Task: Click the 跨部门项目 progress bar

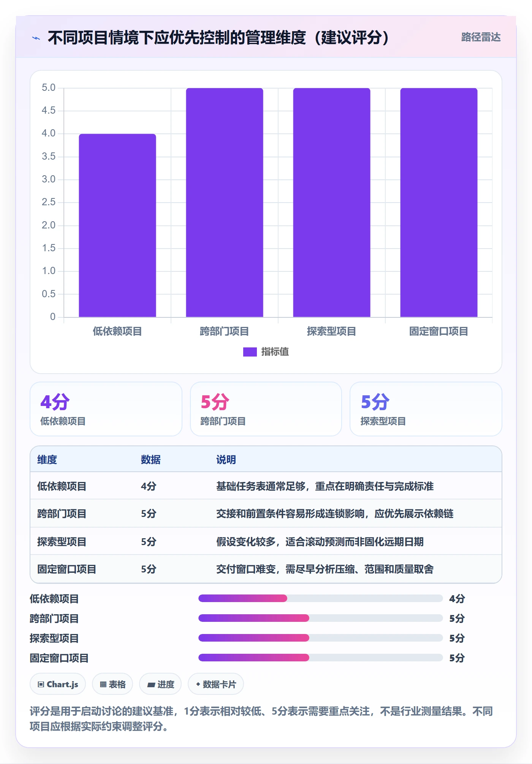Action: coord(321,618)
